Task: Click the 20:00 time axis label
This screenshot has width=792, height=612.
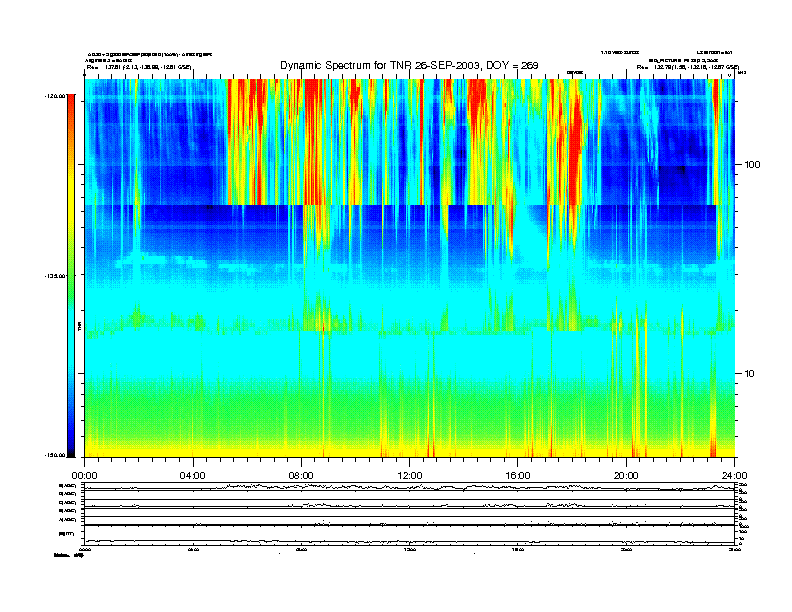Action: point(626,476)
